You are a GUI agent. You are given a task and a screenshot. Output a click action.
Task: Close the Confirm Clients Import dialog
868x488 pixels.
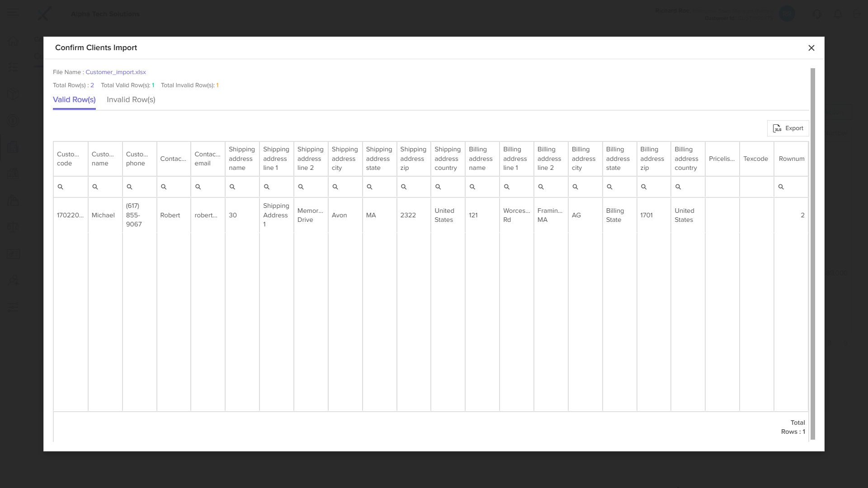pyautogui.click(x=811, y=48)
